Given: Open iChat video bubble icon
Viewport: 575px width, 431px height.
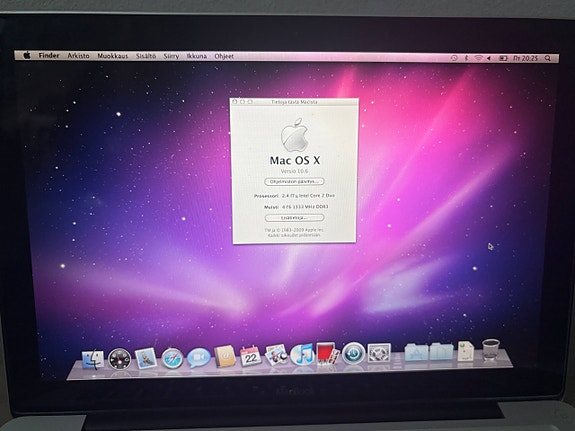Looking at the screenshot, I should pyautogui.click(x=198, y=358).
